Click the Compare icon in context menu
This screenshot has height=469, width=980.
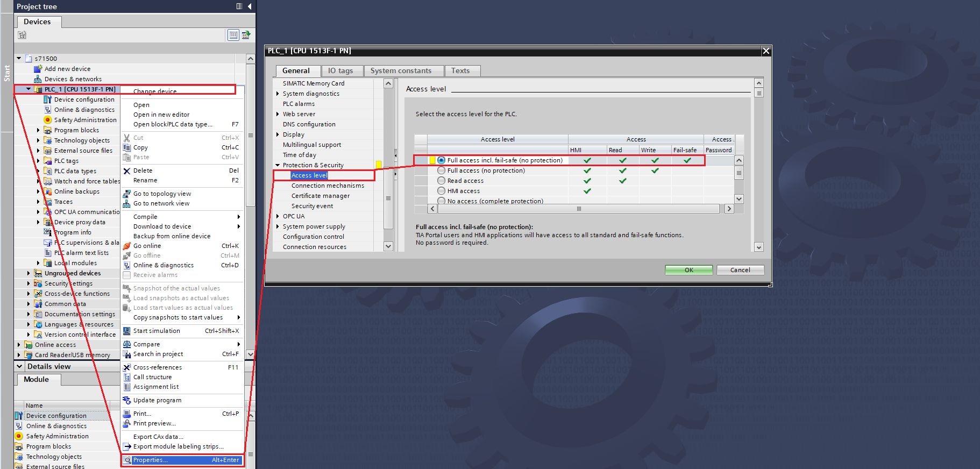(x=127, y=344)
